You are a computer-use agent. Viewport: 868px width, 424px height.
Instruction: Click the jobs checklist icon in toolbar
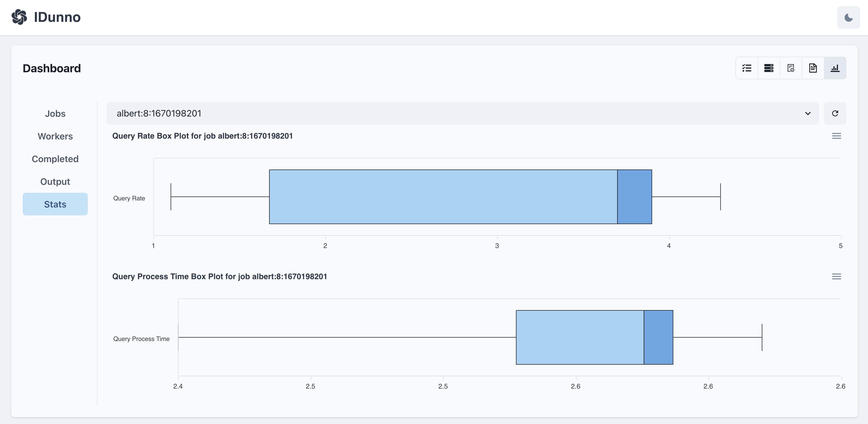747,68
